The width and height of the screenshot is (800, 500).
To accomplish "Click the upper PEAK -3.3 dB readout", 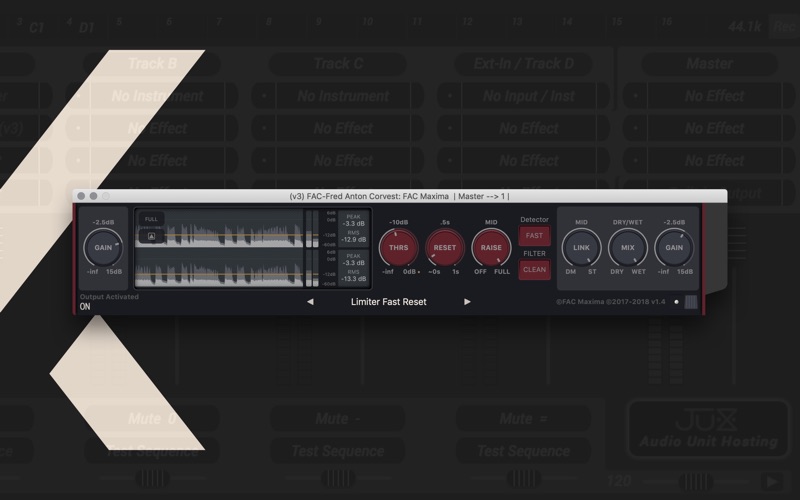I will 354,220.
